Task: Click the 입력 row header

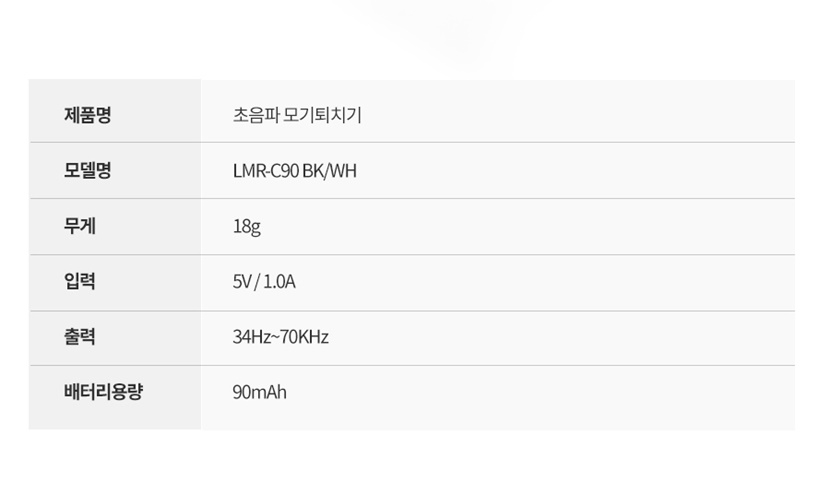Action: pos(115,283)
